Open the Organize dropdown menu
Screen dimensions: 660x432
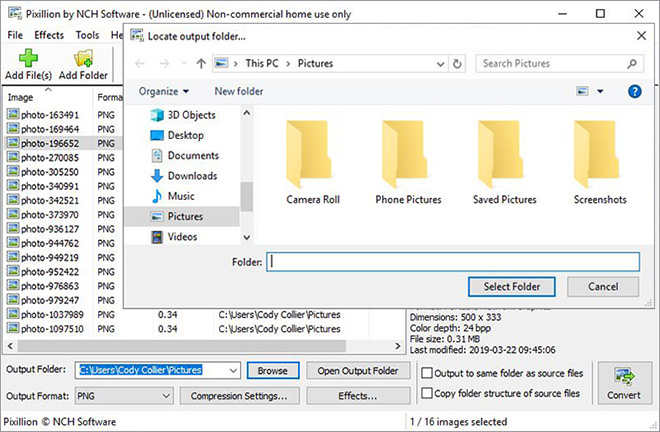[164, 91]
